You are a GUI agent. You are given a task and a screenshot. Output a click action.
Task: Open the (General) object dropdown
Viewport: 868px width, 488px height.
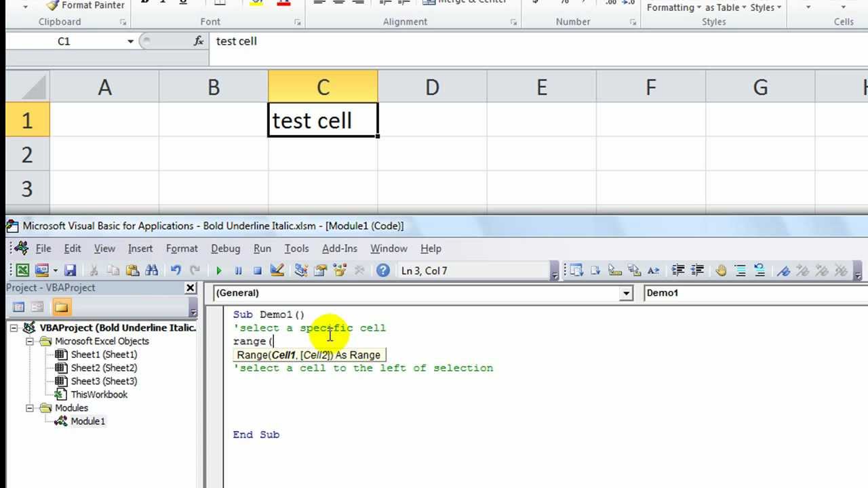(626, 293)
